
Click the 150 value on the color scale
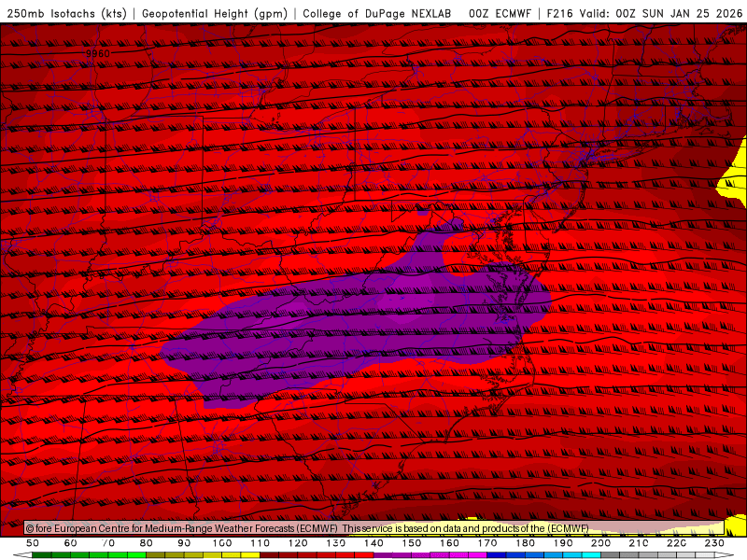(412, 543)
